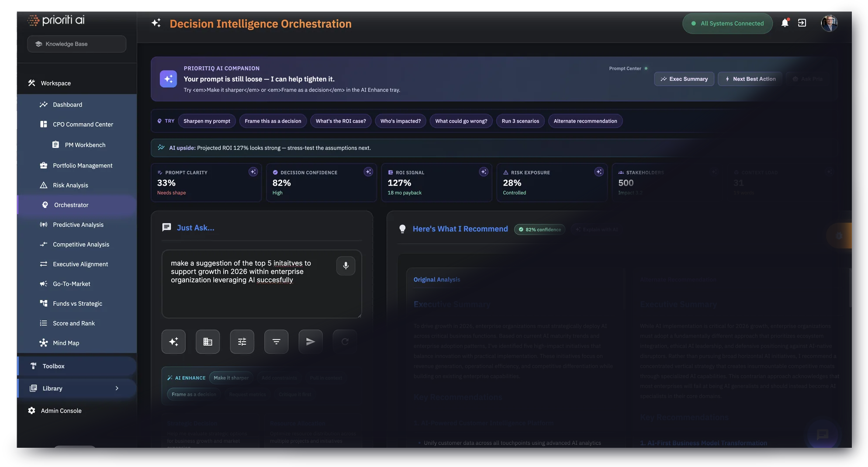Open the sliders settings icon below the prompt
Image resolution: width=868 pixels, height=467 pixels.
(242, 342)
